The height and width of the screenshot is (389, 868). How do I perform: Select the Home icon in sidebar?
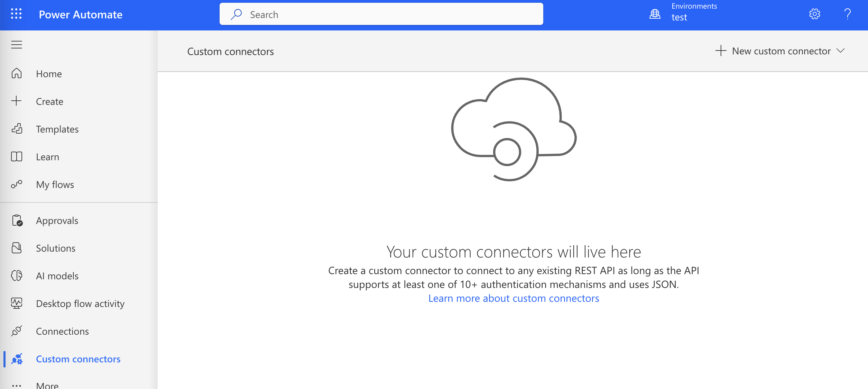17,73
